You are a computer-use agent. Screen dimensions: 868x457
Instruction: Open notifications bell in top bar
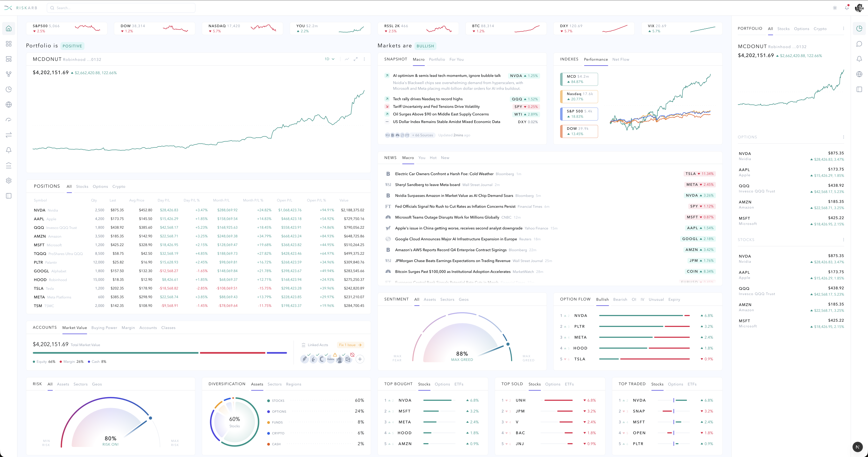pyautogui.click(x=847, y=8)
